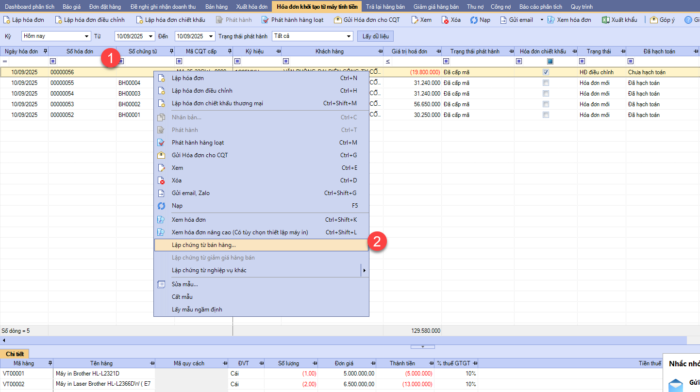Click filter icon under Số hóa đơn column
The height and width of the screenshot is (392, 700).
[x=53, y=61]
